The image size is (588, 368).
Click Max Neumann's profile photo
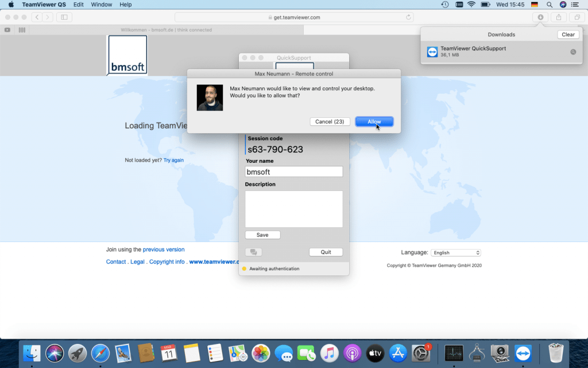(x=210, y=98)
